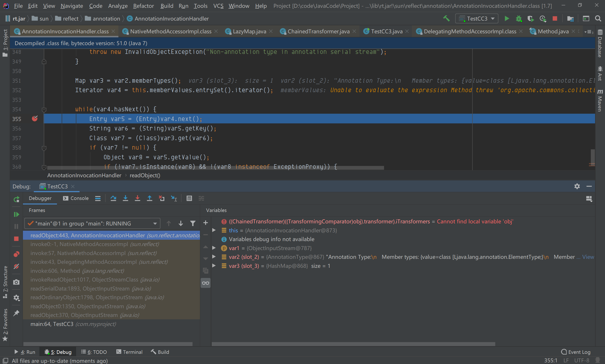The width and height of the screenshot is (605, 364).
Task: Click the Step Into debugger icon
Action: 125,198
